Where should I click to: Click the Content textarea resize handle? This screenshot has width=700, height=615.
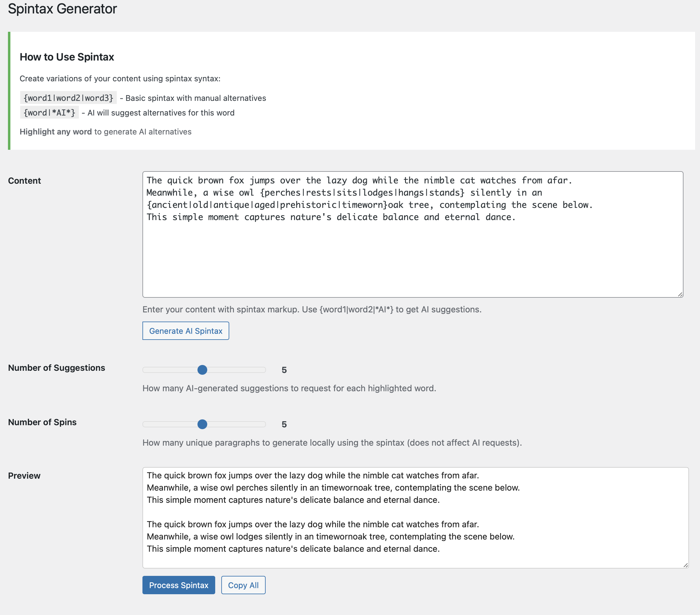(x=680, y=294)
